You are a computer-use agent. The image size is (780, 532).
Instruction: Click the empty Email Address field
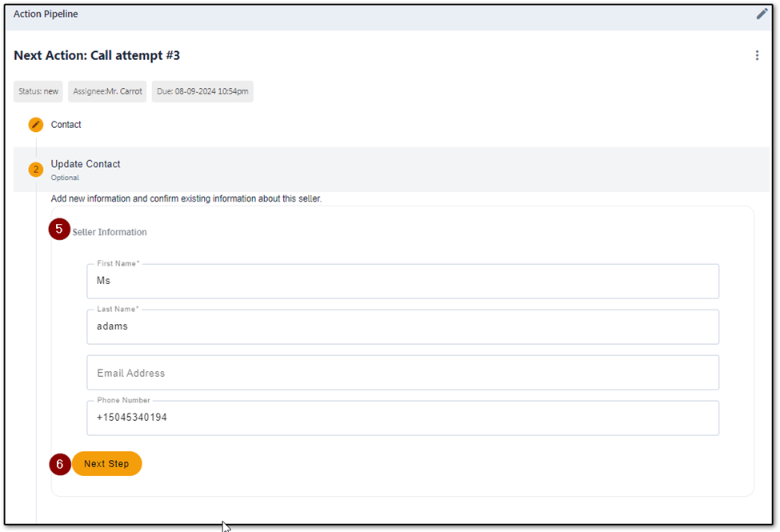tap(403, 373)
